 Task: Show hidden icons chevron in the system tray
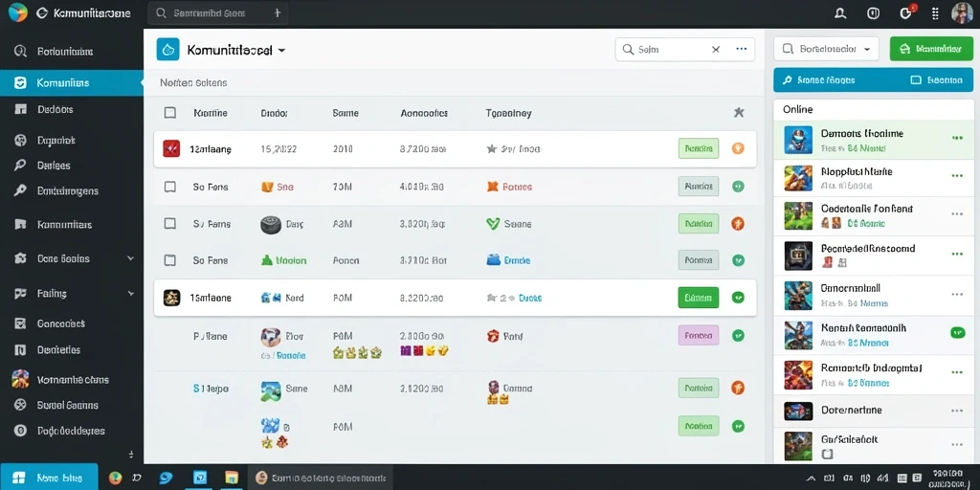[812, 479]
